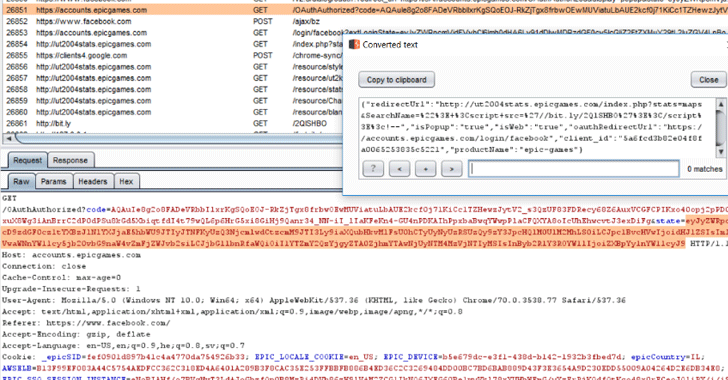Click the Referer facebook.com header line
728x380 pixels.
tap(86, 323)
